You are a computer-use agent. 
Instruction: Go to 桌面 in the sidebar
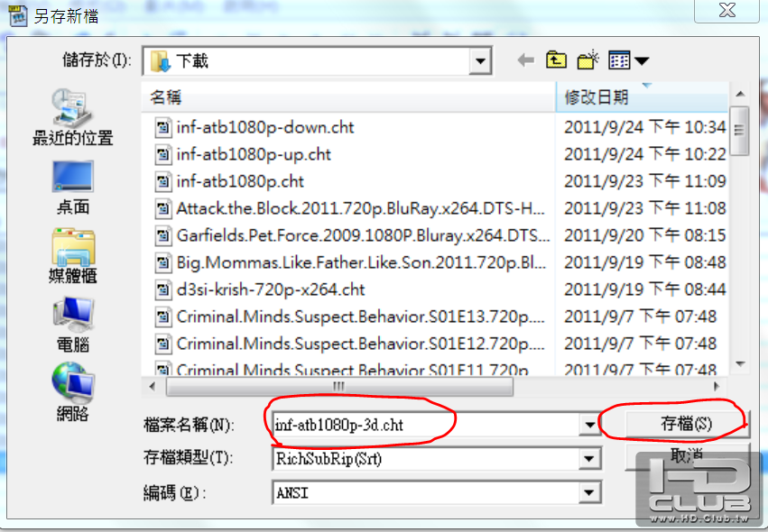[73, 188]
